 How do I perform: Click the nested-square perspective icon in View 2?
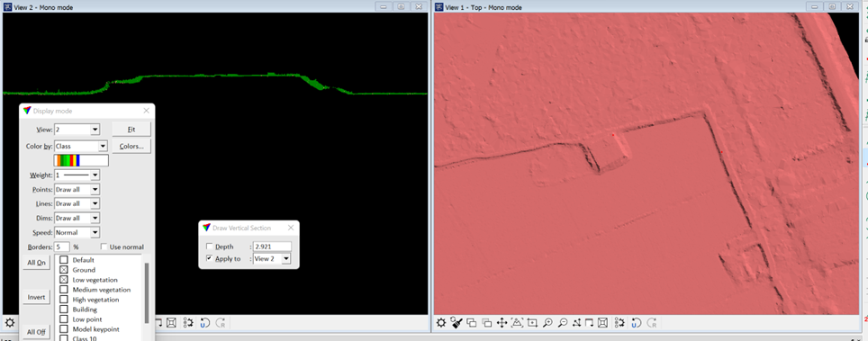click(x=172, y=323)
